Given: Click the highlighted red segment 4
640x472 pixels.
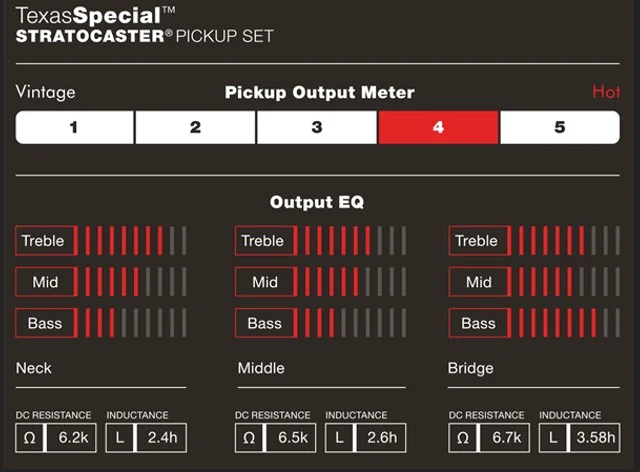Looking at the screenshot, I should [x=438, y=127].
